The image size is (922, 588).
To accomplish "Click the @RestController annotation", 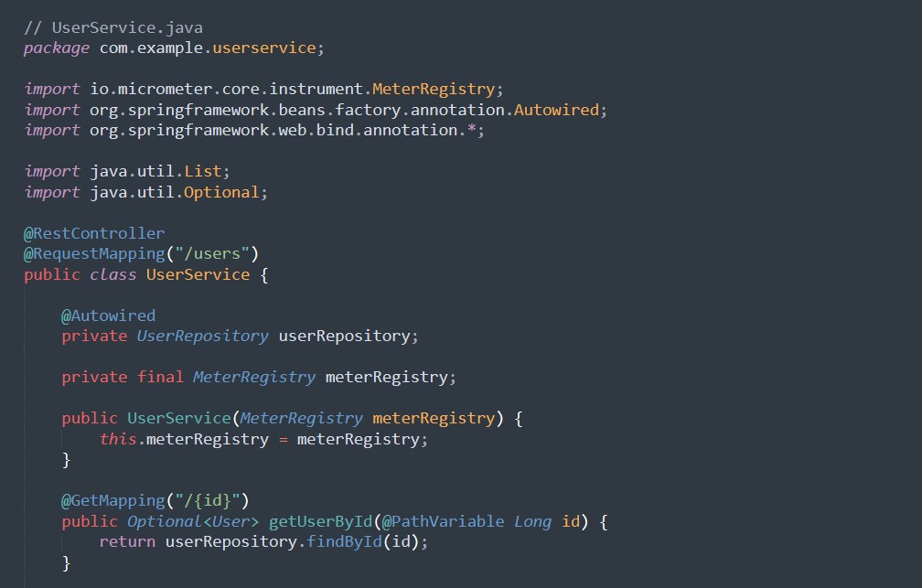I will (x=94, y=233).
